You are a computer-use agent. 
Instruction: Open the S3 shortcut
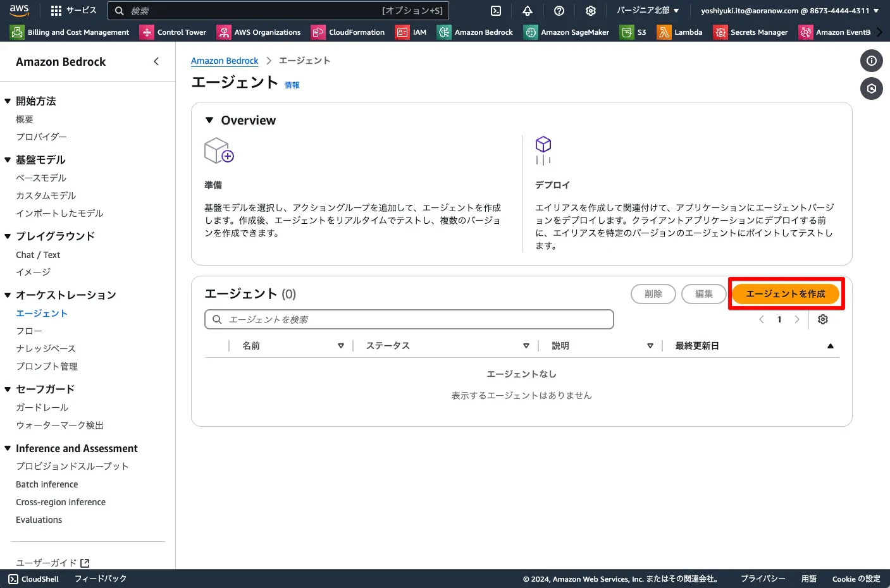point(633,32)
